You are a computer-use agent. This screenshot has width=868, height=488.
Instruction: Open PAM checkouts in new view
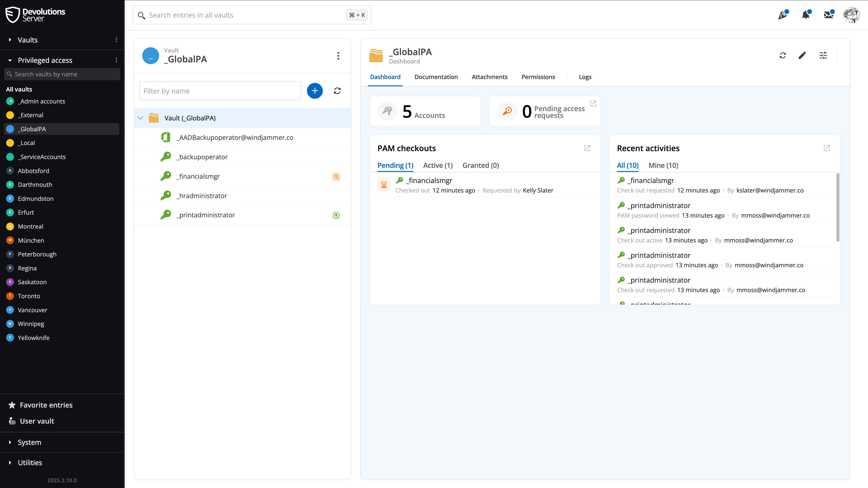[x=587, y=148]
